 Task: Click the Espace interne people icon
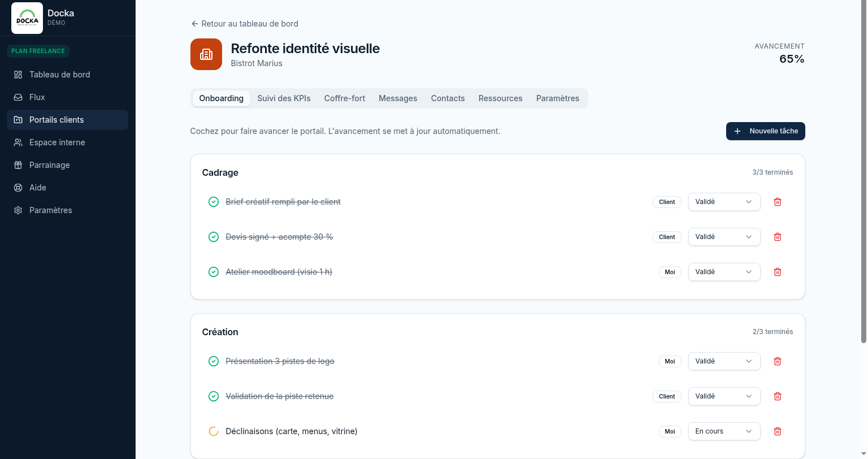tap(18, 142)
